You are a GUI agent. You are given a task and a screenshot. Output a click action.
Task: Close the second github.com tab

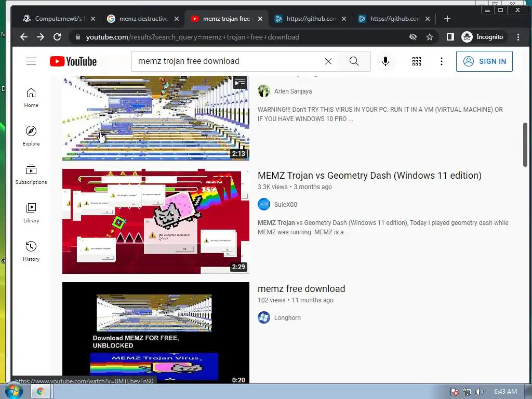click(x=428, y=19)
